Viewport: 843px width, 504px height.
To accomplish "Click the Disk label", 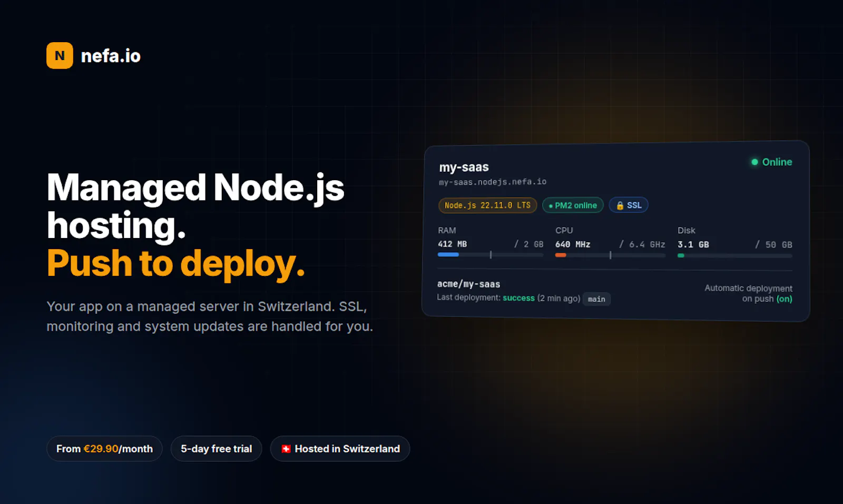I will [687, 230].
